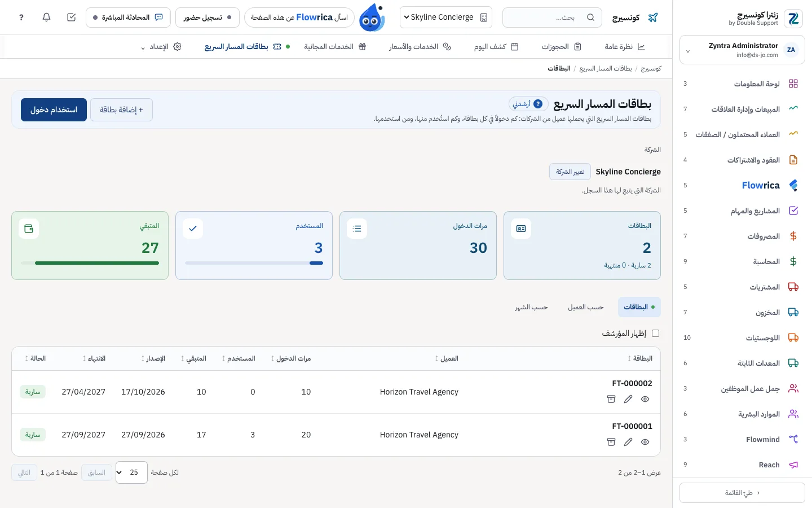Sort the table by البطاقة column
Screen dimensions: 812x508
pyautogui.click(x=640, y=358)
